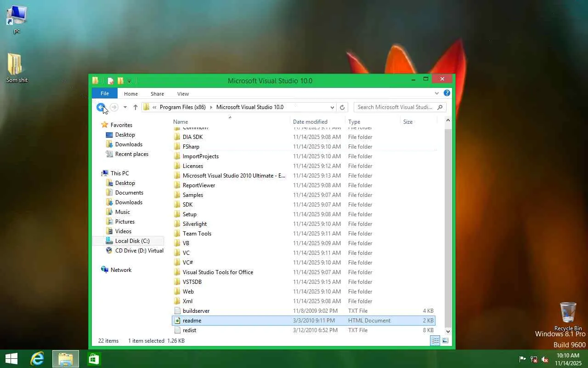Select the FSharp folder row
Image resolution: width=588 pixels, height=368 pixels.
pos(304,147)
